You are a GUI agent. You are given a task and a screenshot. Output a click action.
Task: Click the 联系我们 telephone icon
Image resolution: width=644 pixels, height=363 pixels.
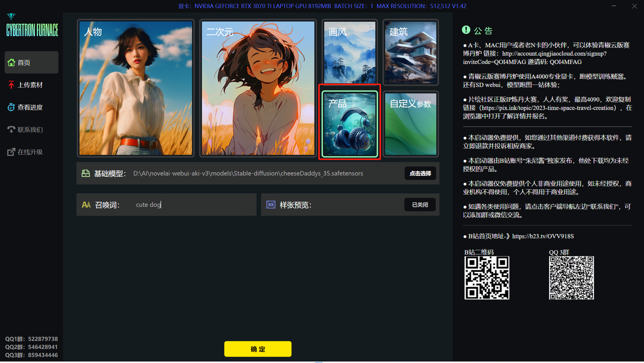(x=11, y=130)
